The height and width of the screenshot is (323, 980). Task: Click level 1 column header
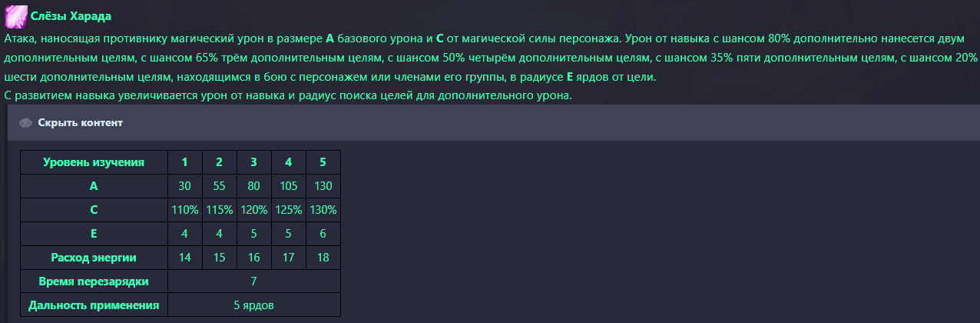coord(184,162)
